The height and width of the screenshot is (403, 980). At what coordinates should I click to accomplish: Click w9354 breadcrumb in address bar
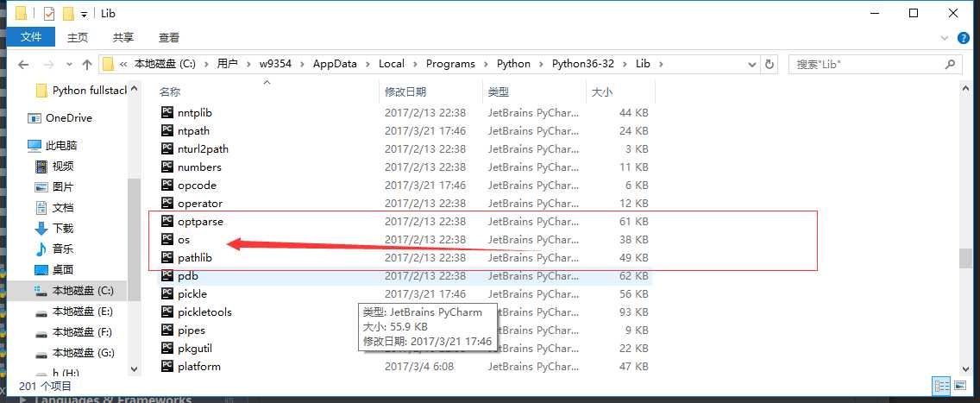pyautogui.click(x=276, y=64)
